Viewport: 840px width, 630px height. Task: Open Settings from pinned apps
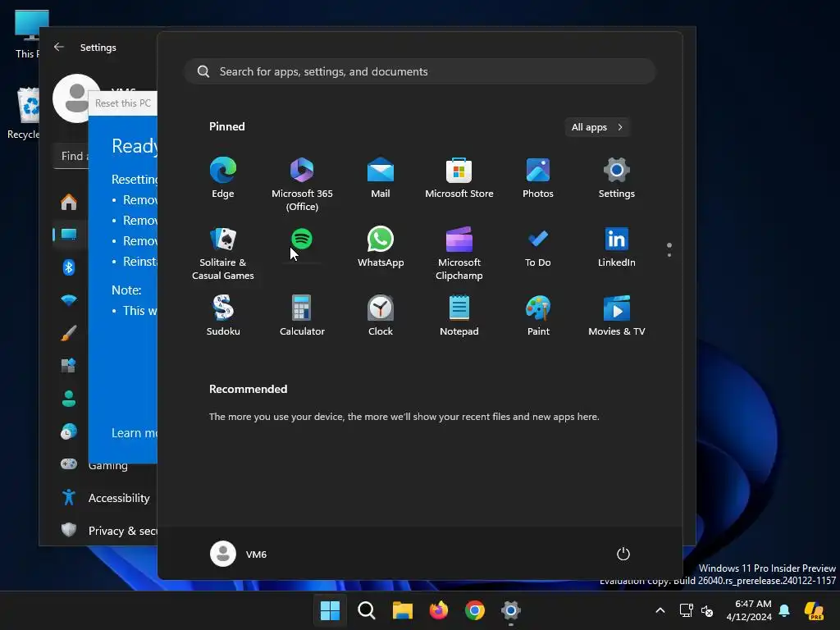(617, 178)
